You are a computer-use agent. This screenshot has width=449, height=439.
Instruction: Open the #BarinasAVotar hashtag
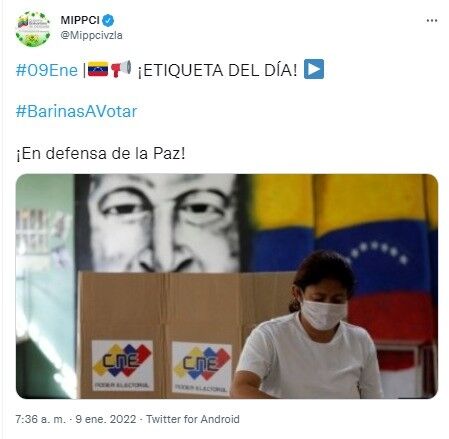(x=76, y=111)
